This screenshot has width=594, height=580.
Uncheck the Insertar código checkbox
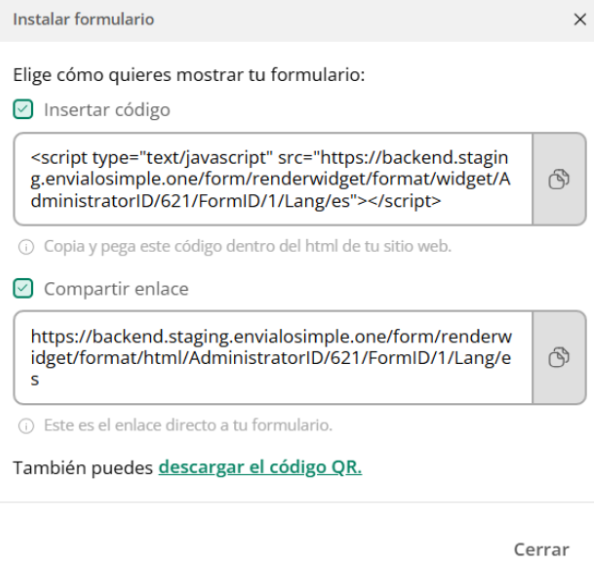(x=23, y=109)
